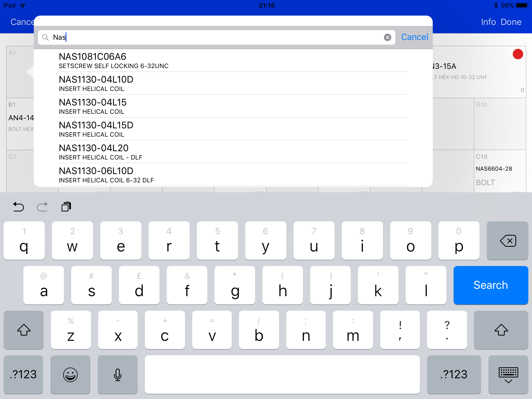
Task: Clear the search field text
Action: click(x=387, y=37)
